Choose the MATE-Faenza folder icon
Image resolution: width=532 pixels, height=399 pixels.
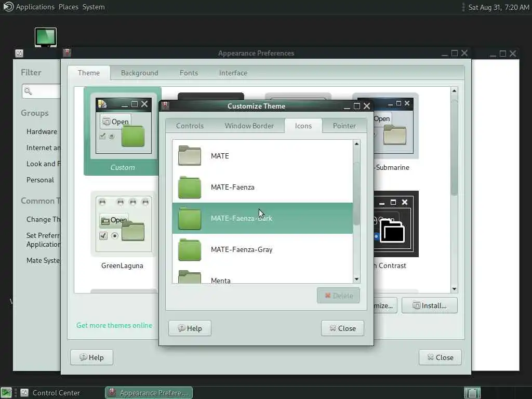[189, 187]
